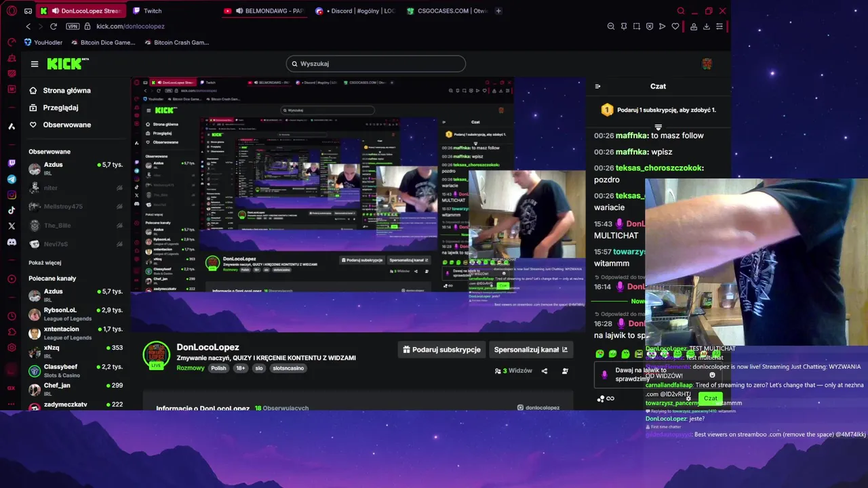Screen dimensions: 868x488
Task: Click the Kick logo
Action: [x=68, y=64]
